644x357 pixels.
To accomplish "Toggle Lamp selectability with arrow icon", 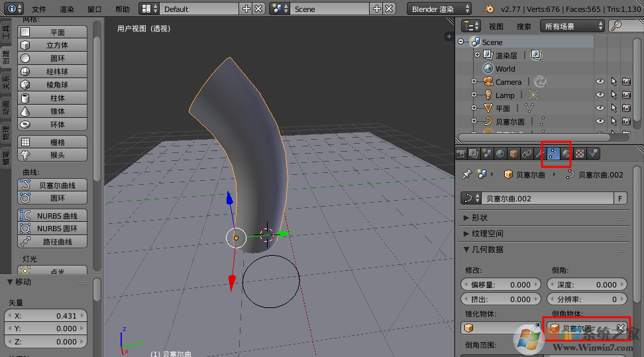I will pos(614,95).
